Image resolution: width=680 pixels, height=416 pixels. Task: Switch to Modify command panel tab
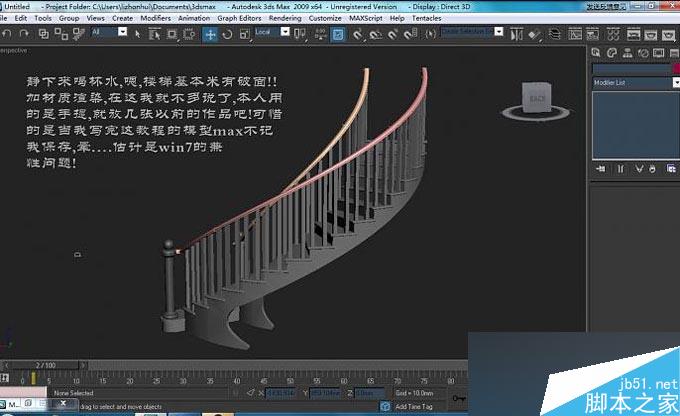tap(612, 53)
